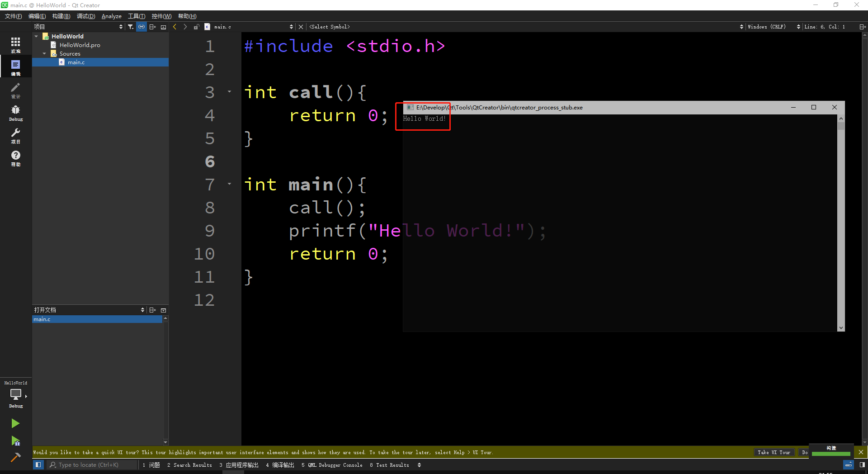The height and width of the screenshot is (474, 868).
Task: Open the 2 Search Results pane
Action: pos(189,465)
